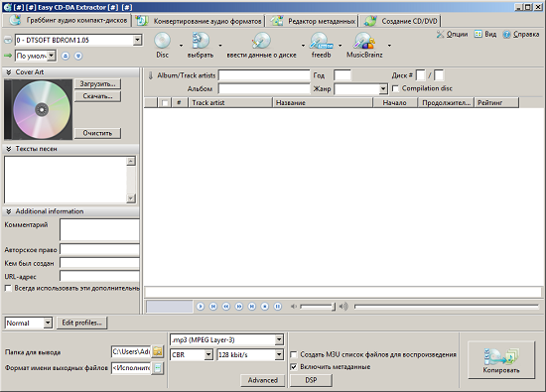Click the Комментарий text field
The height and width of the screenshot is (392, 546).
(x=99, y=229)
